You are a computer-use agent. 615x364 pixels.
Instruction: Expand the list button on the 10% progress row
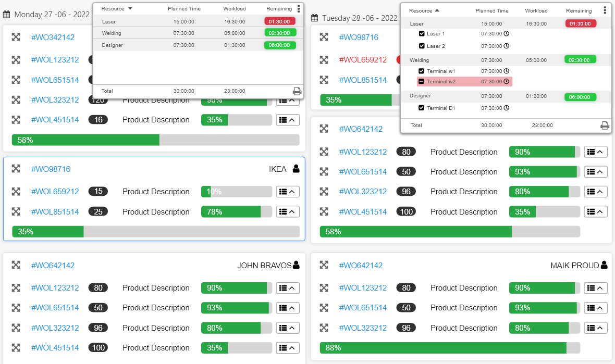287,192
